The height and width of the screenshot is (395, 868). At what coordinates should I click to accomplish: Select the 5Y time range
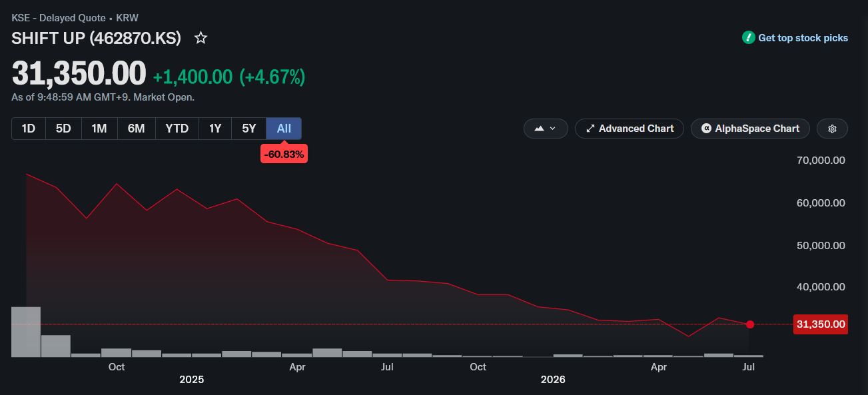tap(248, 129)
